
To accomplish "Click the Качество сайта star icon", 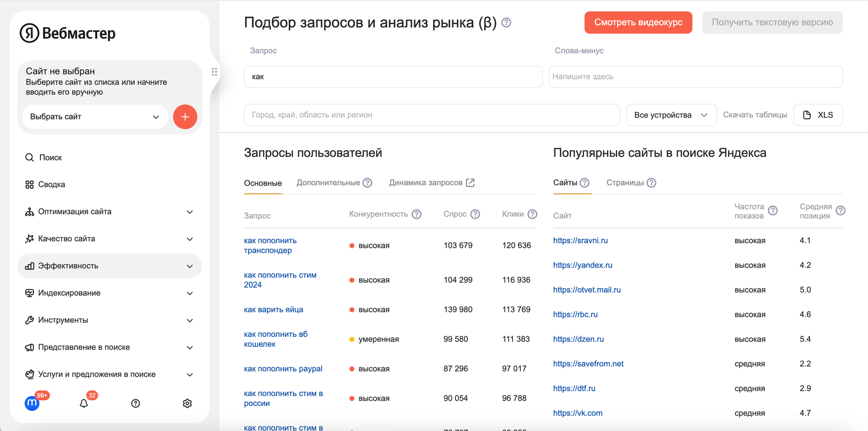I will (x=29, y=239).
